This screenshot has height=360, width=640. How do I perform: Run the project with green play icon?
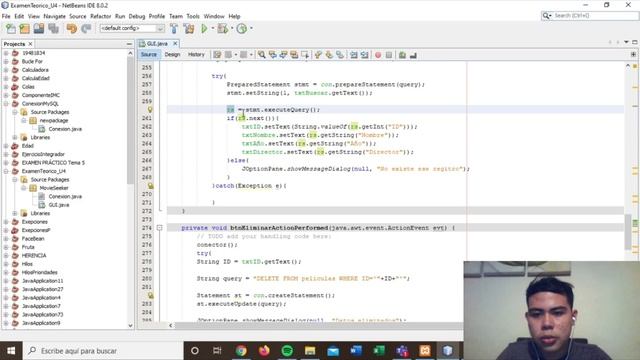point(204,29)
